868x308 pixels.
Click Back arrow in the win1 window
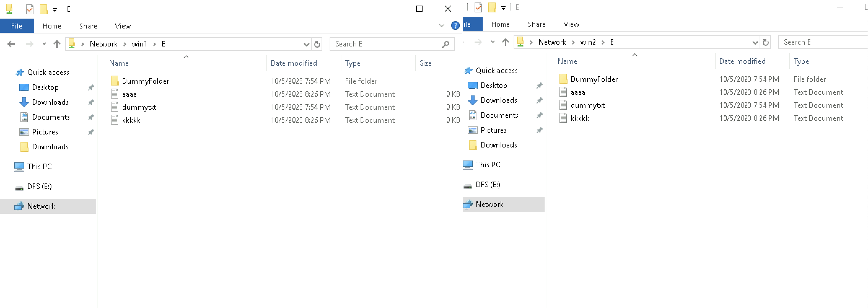(11, 44)
